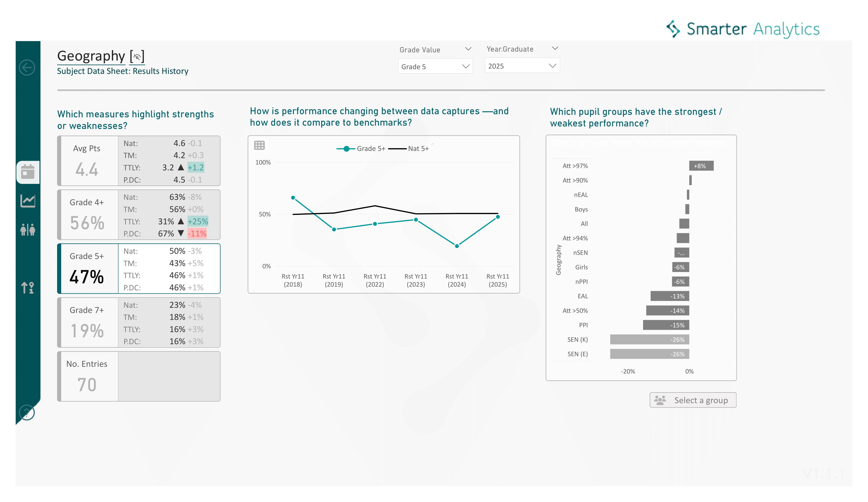This screenshot has height=502, width=868.
Task: Open the 2025 graduate year dropdown
Action: tap(522, 66)
